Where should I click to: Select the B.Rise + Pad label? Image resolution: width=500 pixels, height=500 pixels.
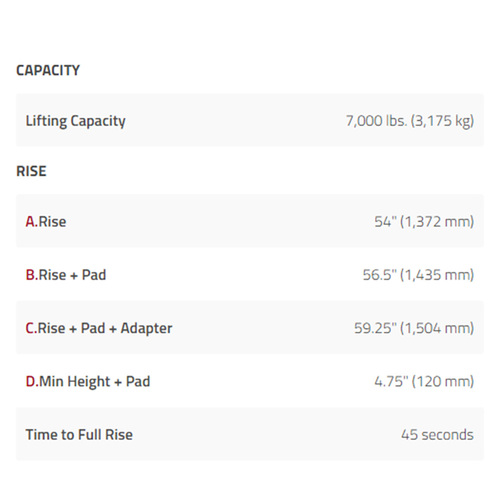point(66,275)
